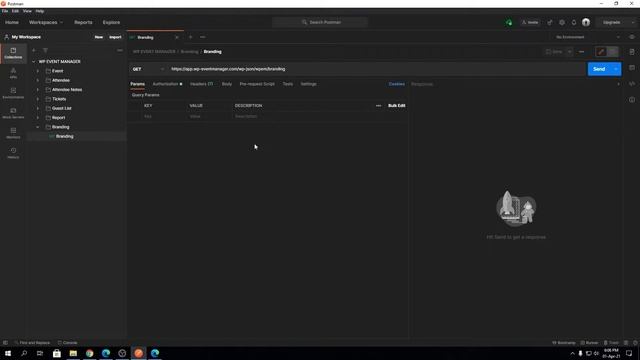Click the create new collection plus icon

pyautogui.click(x=34, y=50)
